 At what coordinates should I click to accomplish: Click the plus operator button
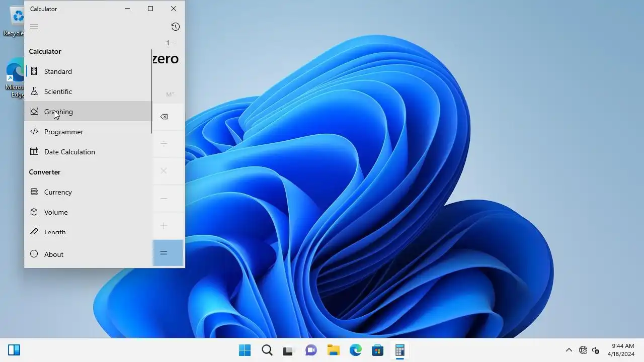pos(168,225)
